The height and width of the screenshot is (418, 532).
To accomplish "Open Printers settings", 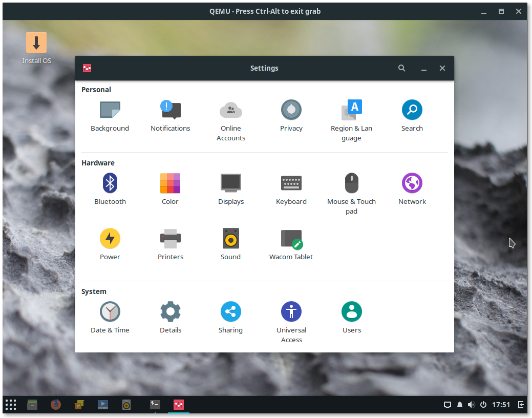I will coord(171,244).
